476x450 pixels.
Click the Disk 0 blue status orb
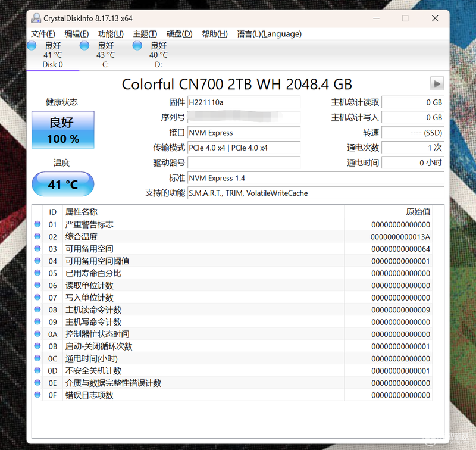pos(32,46)
